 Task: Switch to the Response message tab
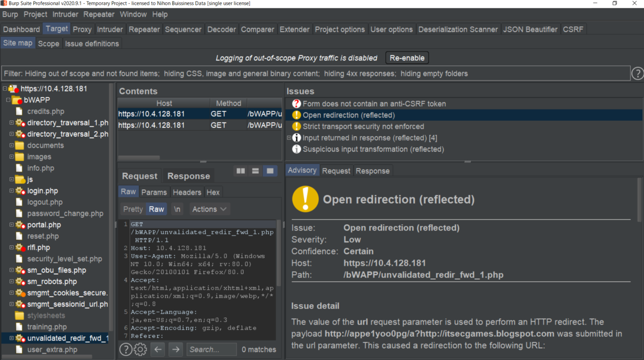(188, 176)
